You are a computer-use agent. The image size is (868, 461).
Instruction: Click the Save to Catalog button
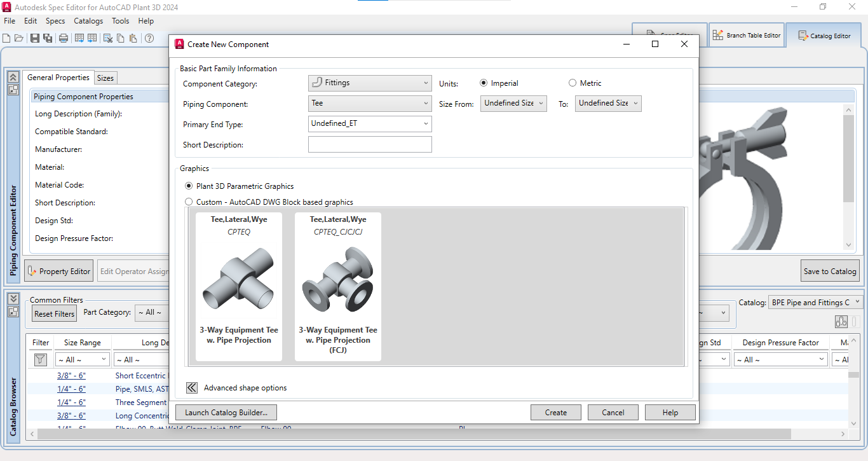click(x=830, y=271)
